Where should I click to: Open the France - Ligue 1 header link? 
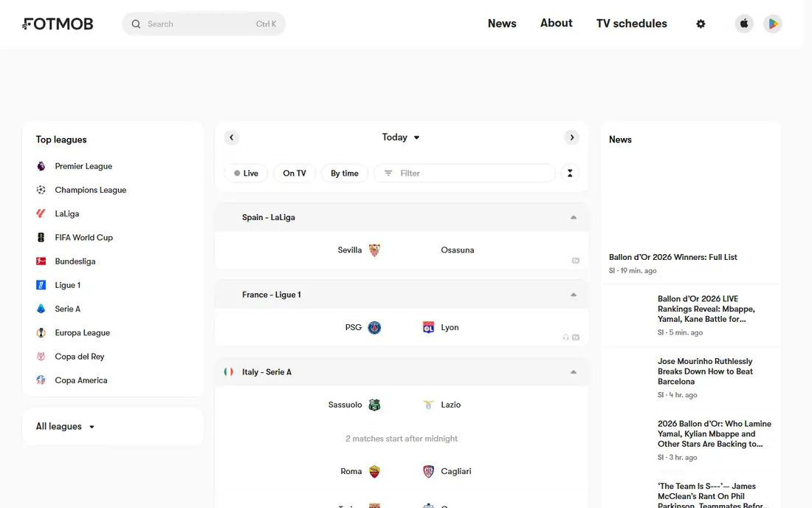click(272, 295)
